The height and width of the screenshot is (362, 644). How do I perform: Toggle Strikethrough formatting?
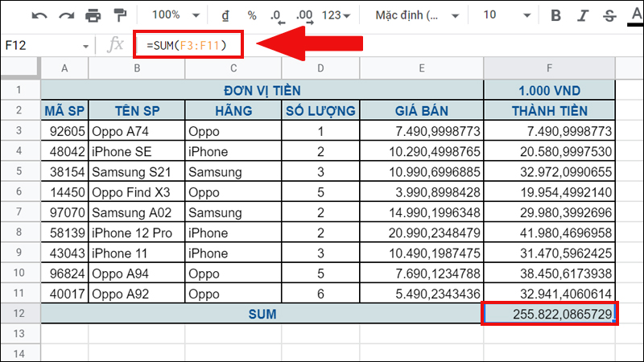[x=609, y=15]
